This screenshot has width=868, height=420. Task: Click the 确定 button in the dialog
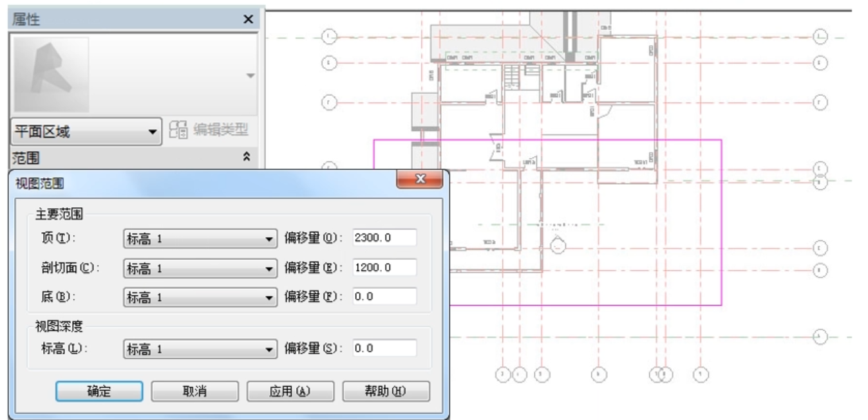click(99, 390)
